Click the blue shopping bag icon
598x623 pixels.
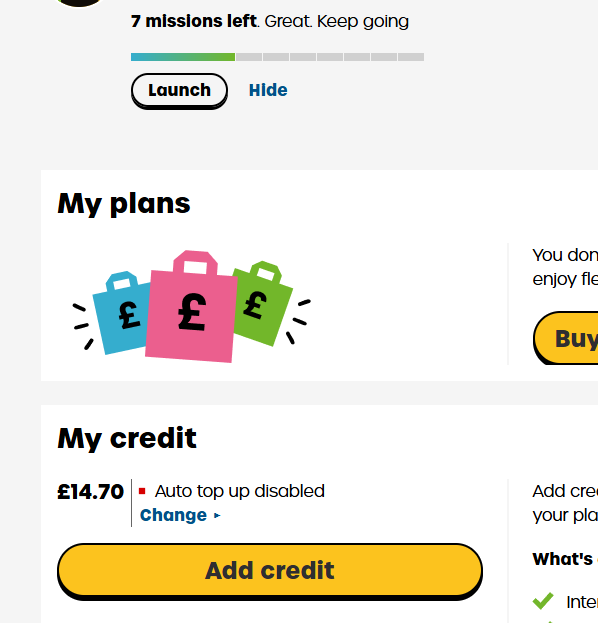[x=121, y=313]
